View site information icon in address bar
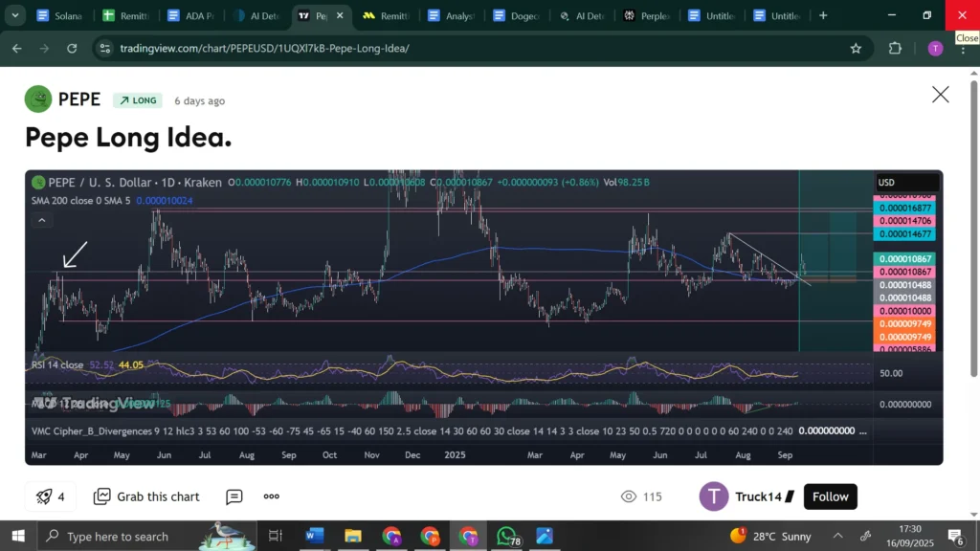 tap(105, 48)
